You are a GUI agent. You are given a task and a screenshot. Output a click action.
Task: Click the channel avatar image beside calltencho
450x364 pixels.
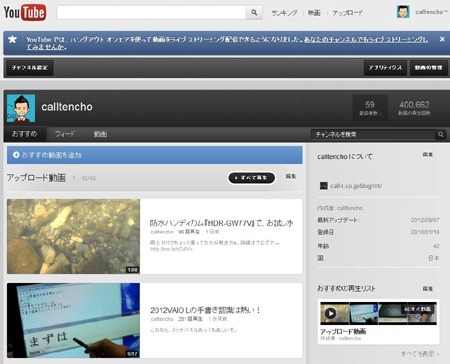[21, 108]
